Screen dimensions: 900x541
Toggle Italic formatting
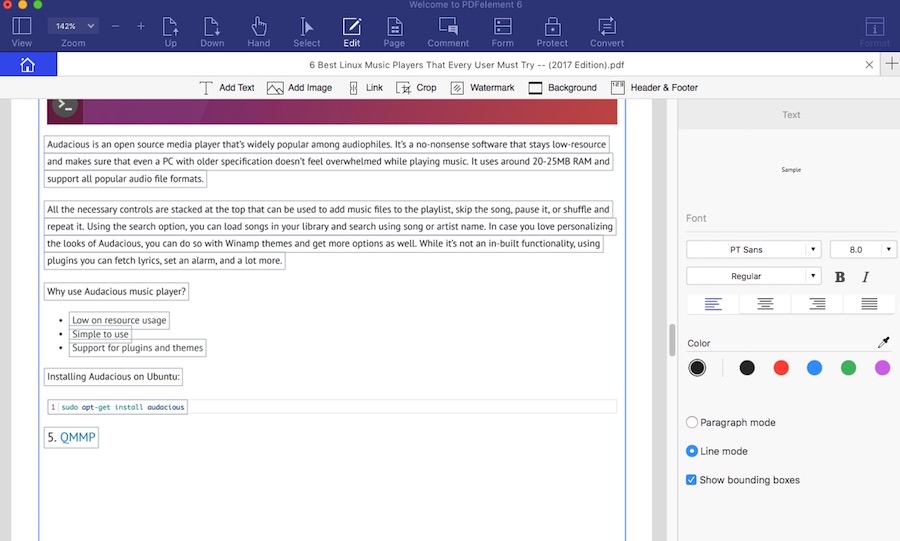(x=866, y=277)
